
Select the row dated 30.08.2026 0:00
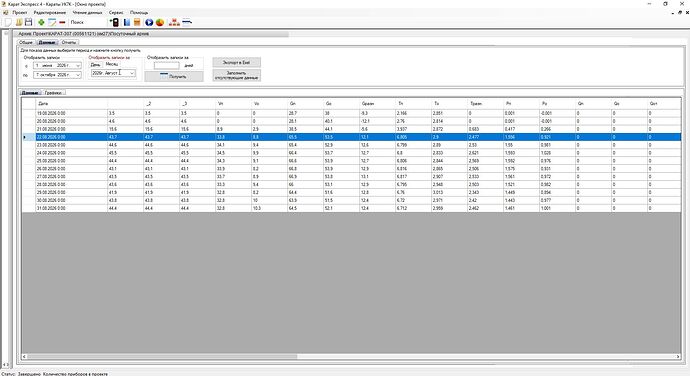click(x=351, y=200)
